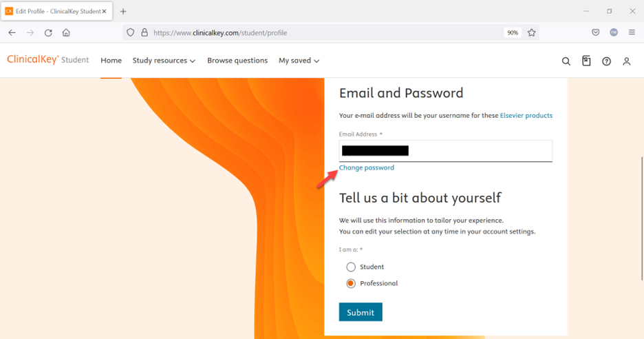Click the help question mark icon
Image resolution: width=644 pixels, height=339 pixels.
(606, 61)
